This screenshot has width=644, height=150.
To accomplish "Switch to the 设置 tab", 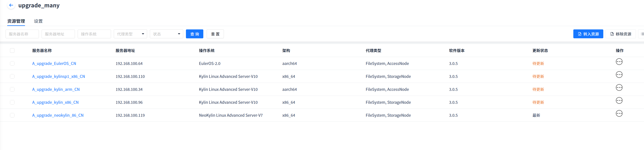I will pos(38,21).
